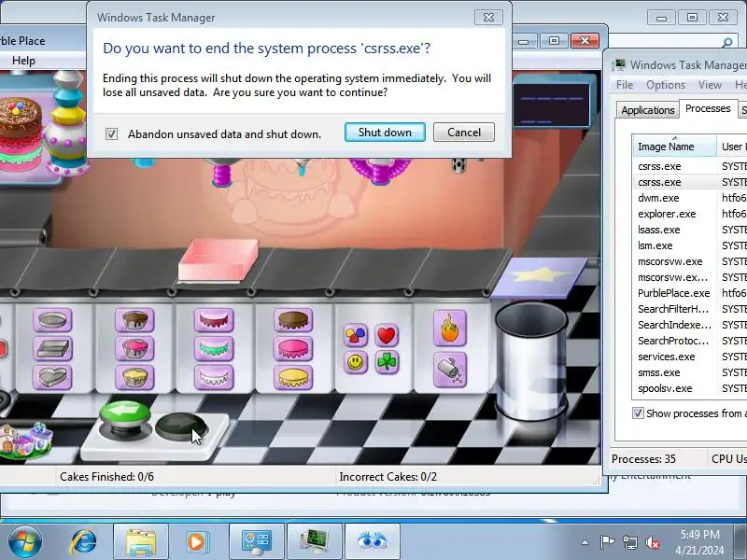Add colored balls decoration
The image size is (747, 560).
pos(356,335)
